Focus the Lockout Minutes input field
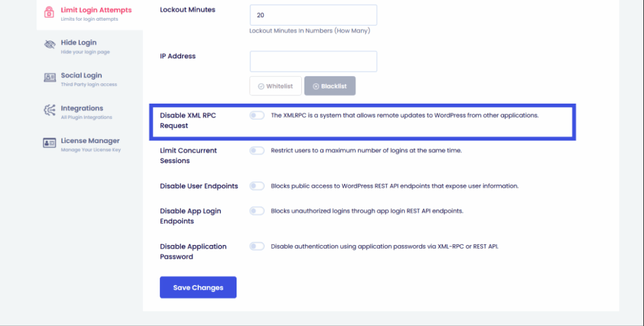 point(313,15)
